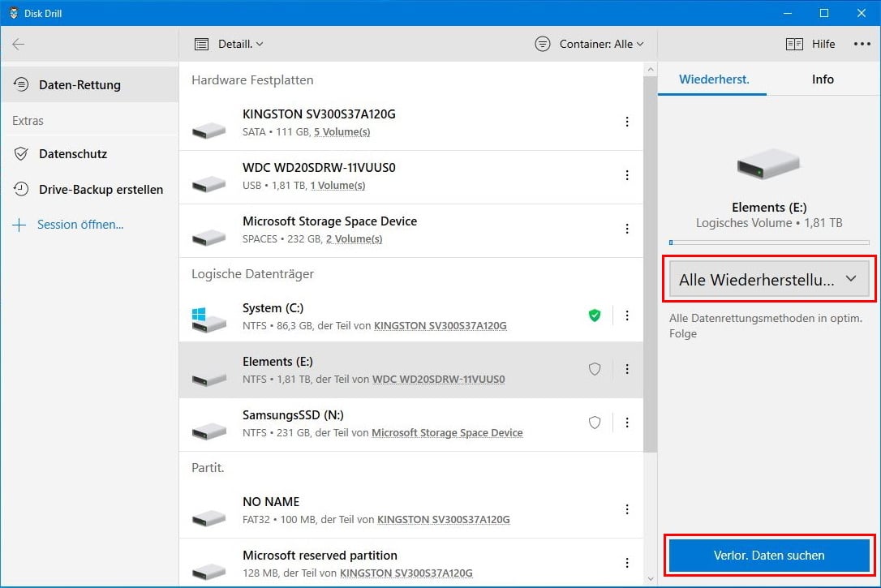The width and height of the screenshot is (881, 588).
Task: Click the 1 Volume(s) link under WDC
Action: pos(337,186)
